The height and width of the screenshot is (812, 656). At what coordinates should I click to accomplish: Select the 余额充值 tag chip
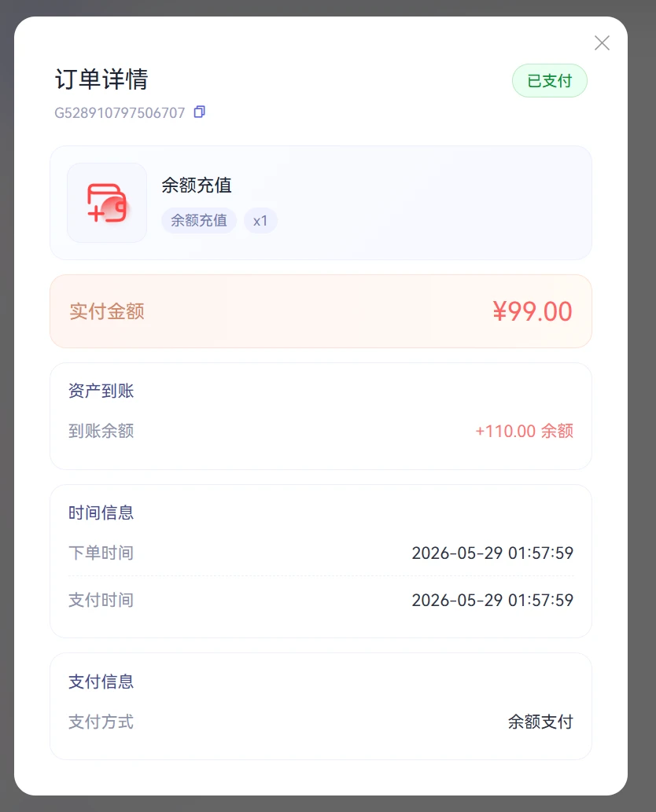click(x=199, y=221)
